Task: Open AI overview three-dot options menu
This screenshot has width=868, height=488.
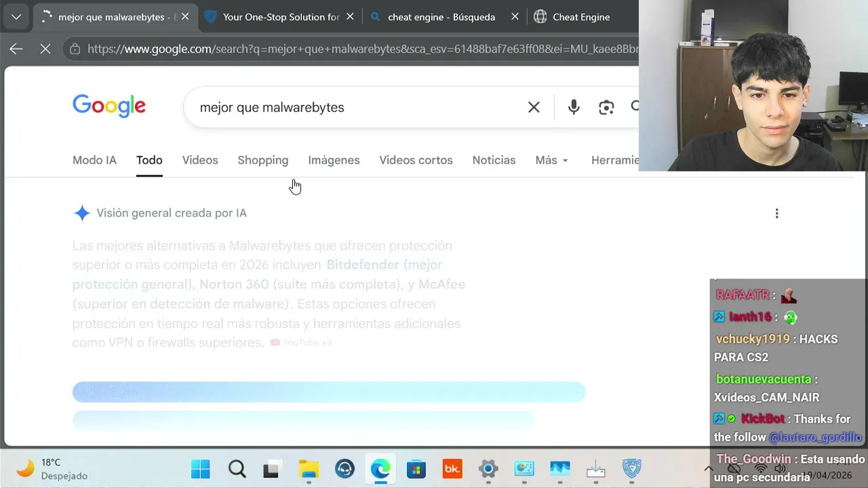Action: [776, 213]
